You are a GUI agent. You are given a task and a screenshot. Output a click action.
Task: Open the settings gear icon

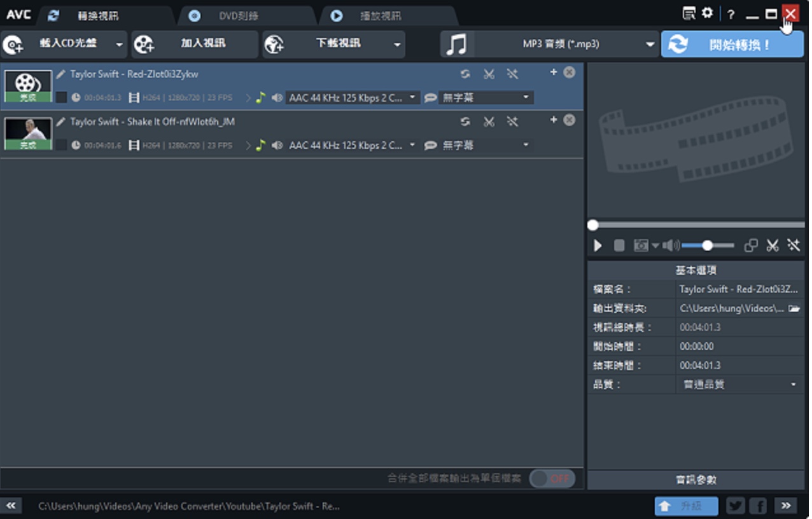click(708, 13)
